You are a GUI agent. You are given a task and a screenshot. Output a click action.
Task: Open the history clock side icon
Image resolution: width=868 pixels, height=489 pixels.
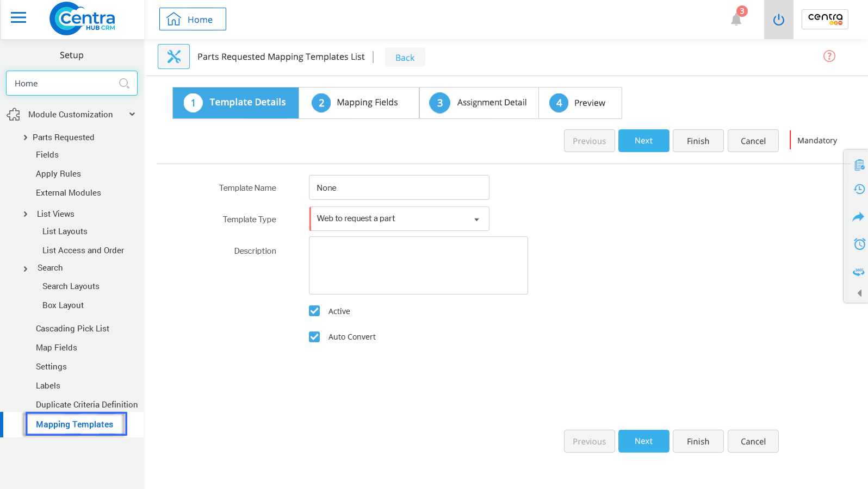coord(859,189)
